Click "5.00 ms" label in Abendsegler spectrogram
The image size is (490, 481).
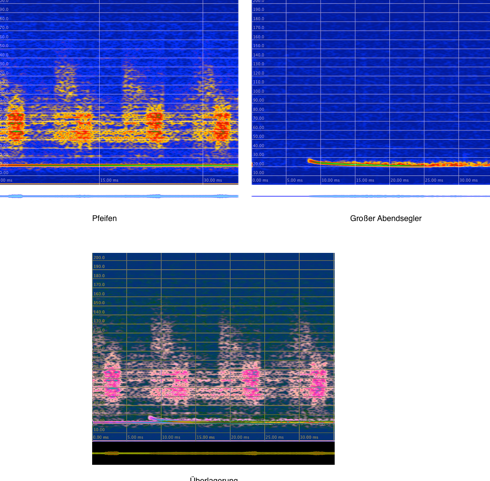[x=295, y=180]
